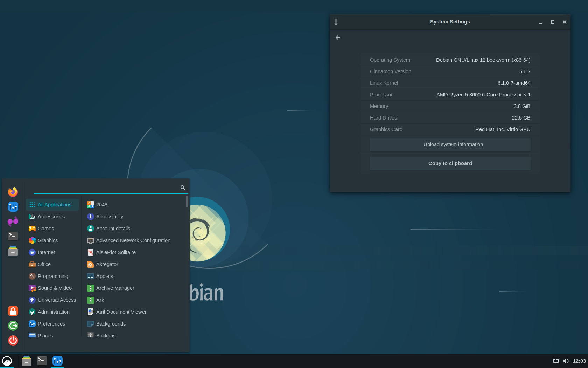Open Archive Manager from the app list

click(115, 288)
